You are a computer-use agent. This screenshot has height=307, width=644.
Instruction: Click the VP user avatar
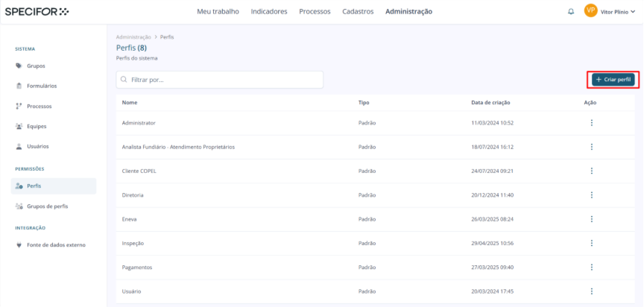[x=590, y=10]
